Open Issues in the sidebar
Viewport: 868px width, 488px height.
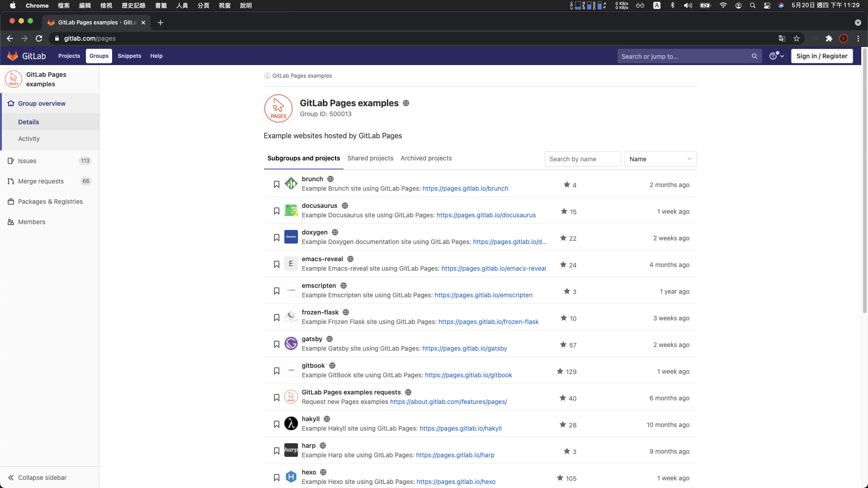point(50,161)
